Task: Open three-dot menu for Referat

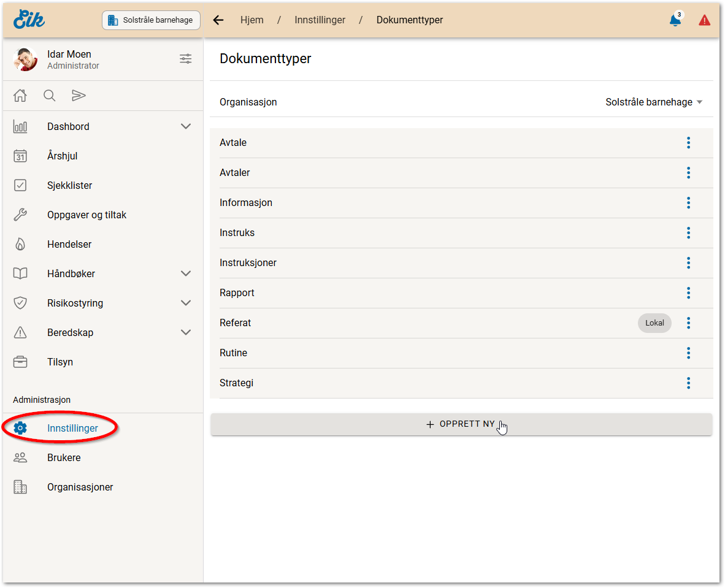Action: point(688,323)
